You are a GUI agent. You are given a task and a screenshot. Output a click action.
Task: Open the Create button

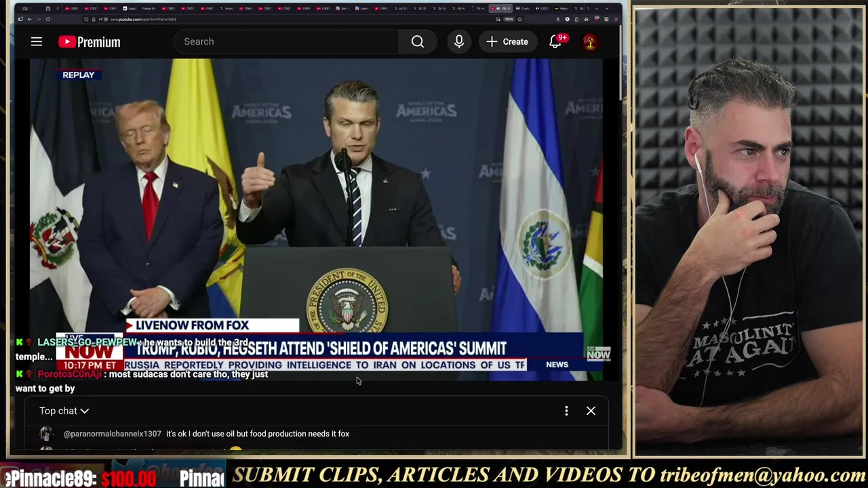tap(507, 42)
